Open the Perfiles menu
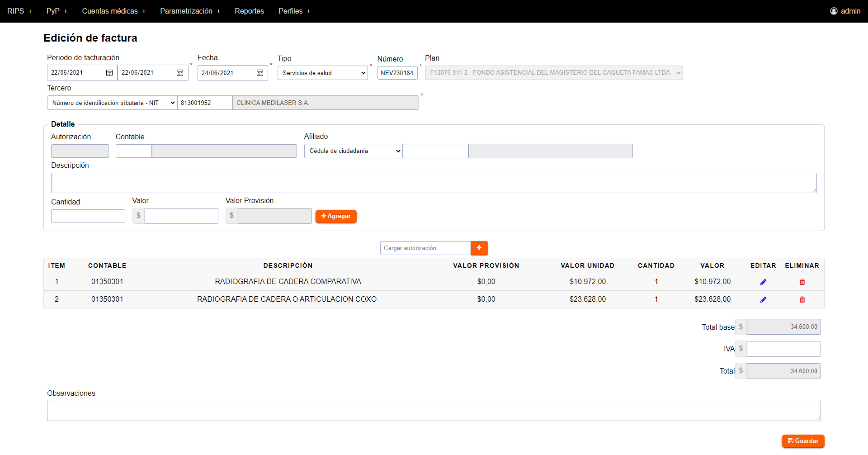868x455 pixels. [294, 11]
